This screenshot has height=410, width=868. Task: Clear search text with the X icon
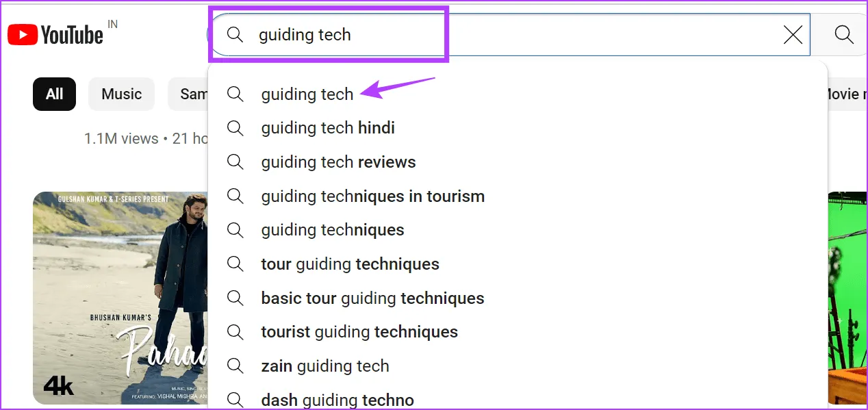point(792,35)
